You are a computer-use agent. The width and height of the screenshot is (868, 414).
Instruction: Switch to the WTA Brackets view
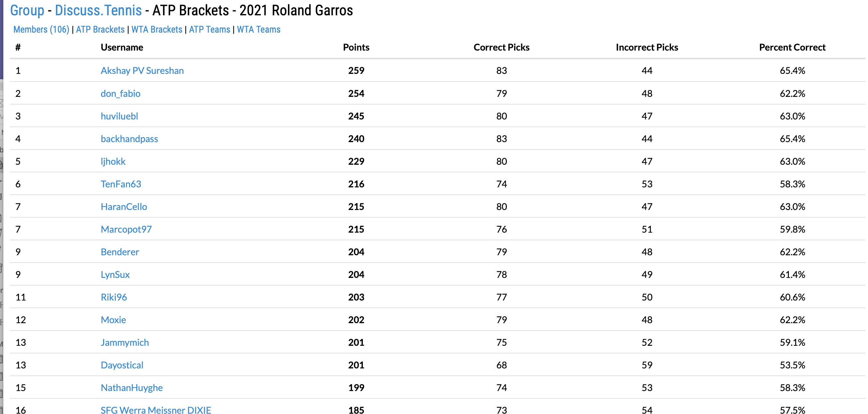[x=157, y=30]
